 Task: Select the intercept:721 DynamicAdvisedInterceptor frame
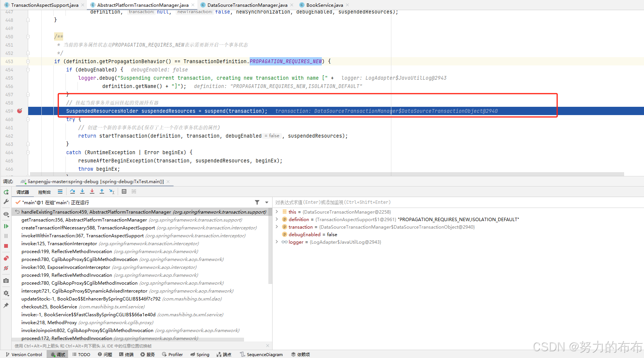pos(140,291)
